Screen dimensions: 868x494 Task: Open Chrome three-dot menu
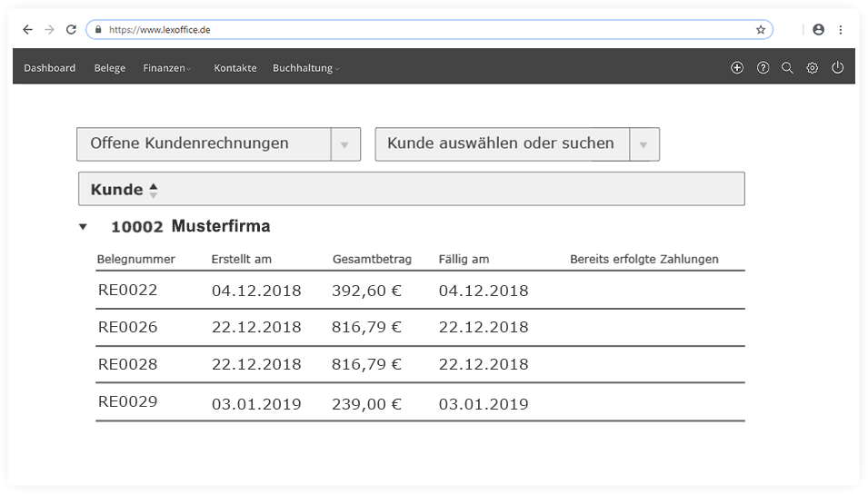(x=841, y=30)
